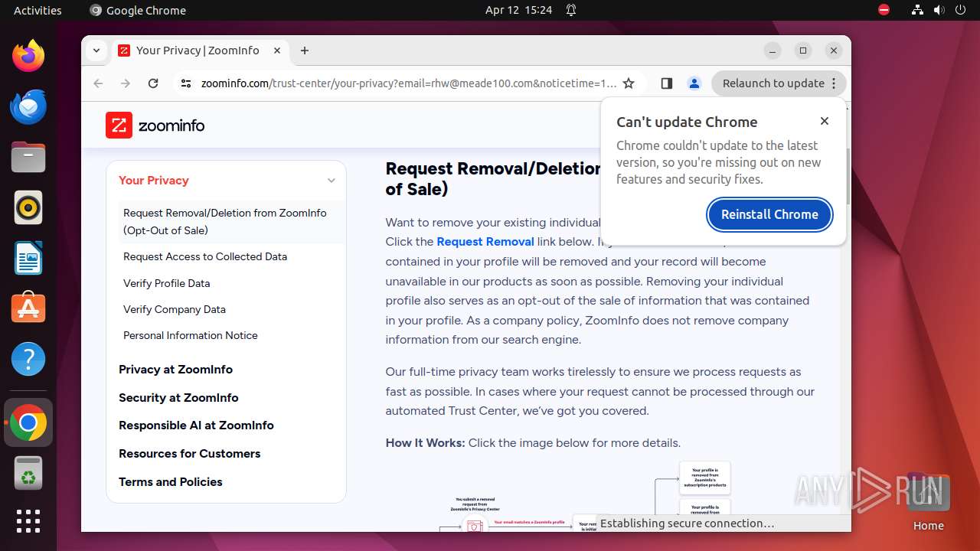980x551 pixels.
Task: Click the Chrome forward arrow
Action: tap(126, 83)
